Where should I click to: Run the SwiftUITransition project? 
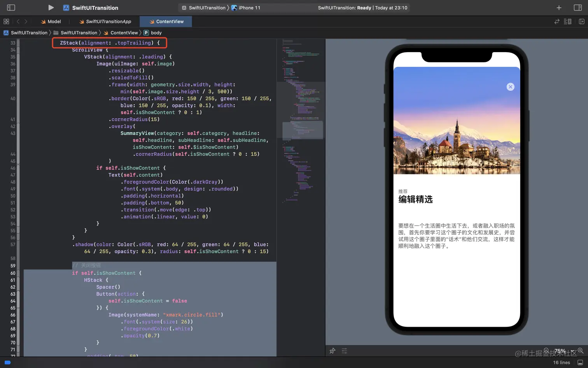click(x=51, y=7)
